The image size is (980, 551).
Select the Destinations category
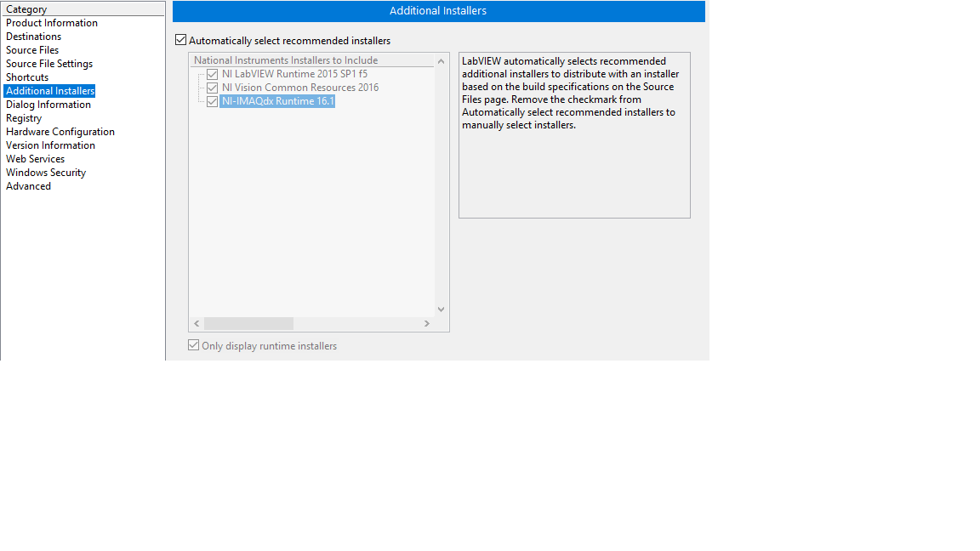pyautogui.click(x=34, y=37)
